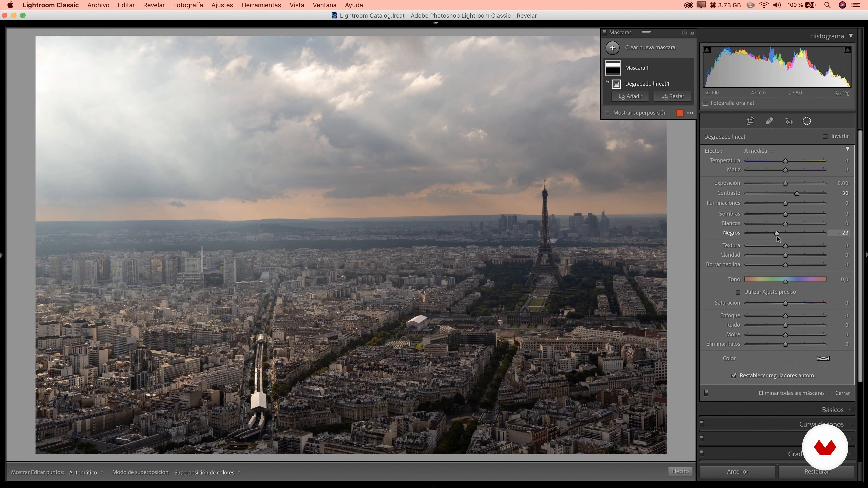Open Control Center in menu bar

point(855,5)
